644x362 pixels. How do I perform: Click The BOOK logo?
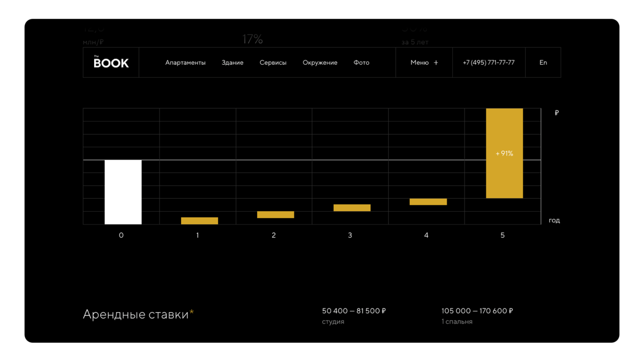click(x=111, y=62)
